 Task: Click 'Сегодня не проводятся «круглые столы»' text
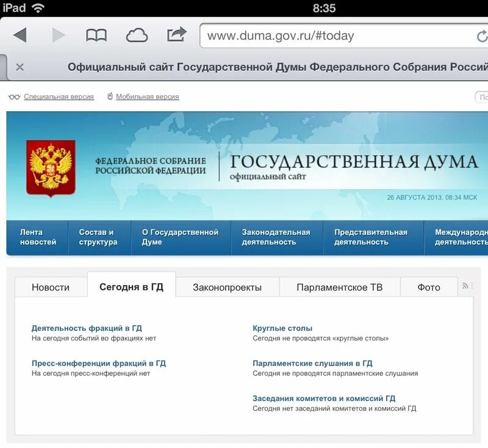point(321,338)
